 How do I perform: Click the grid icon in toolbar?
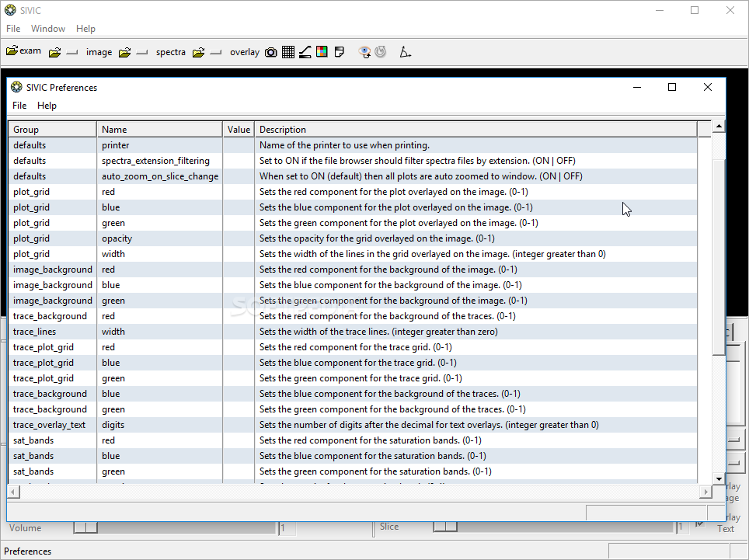point(288,52)
